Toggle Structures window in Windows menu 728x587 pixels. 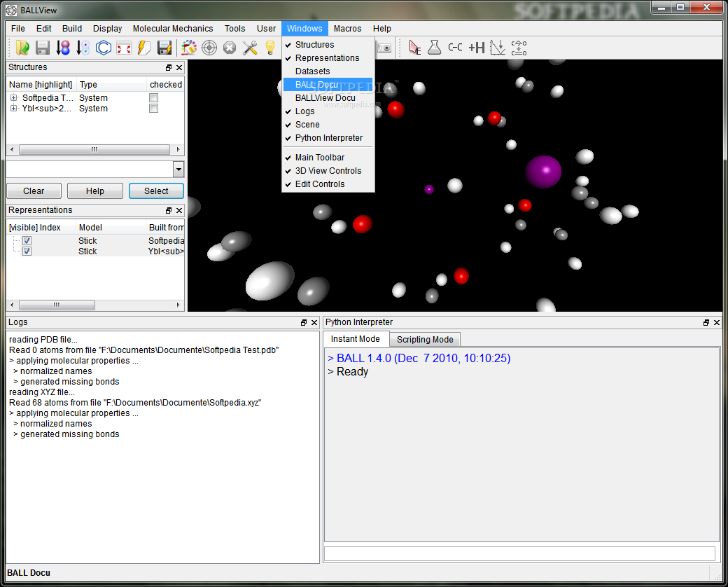pyautogui.click(x=328, y=45)
